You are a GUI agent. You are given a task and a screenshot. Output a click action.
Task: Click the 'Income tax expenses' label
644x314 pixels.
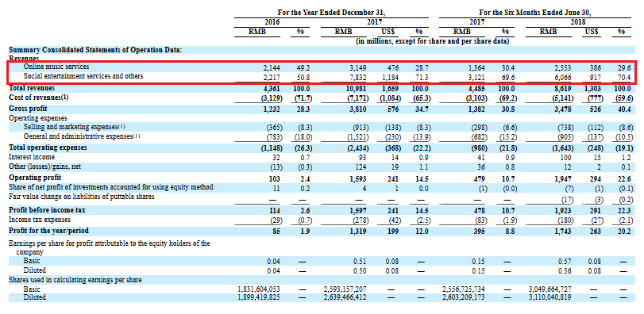(40, 220)
